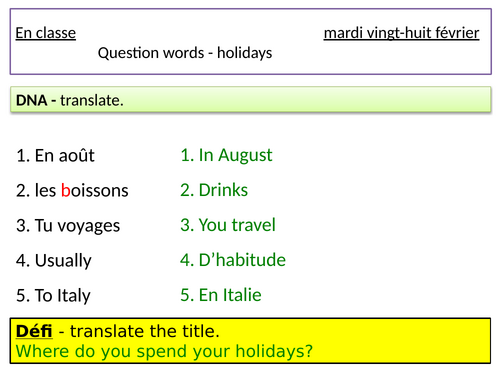Image resolution: width=500 pixels, height=375 pixels.
Task: Click the answer '3. You travel'
Action: (228, 225)
